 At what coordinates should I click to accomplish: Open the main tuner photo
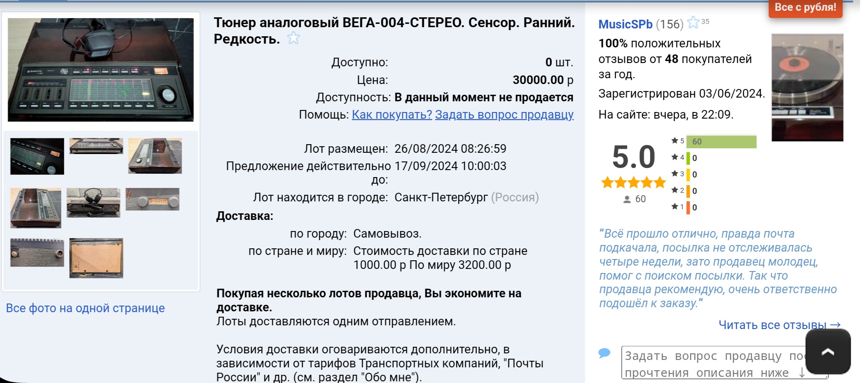(x=100, y=70)
